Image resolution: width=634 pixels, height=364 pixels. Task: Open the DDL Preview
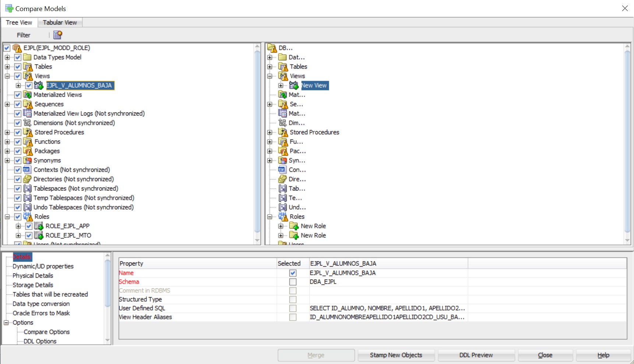[x=476, y=355]
